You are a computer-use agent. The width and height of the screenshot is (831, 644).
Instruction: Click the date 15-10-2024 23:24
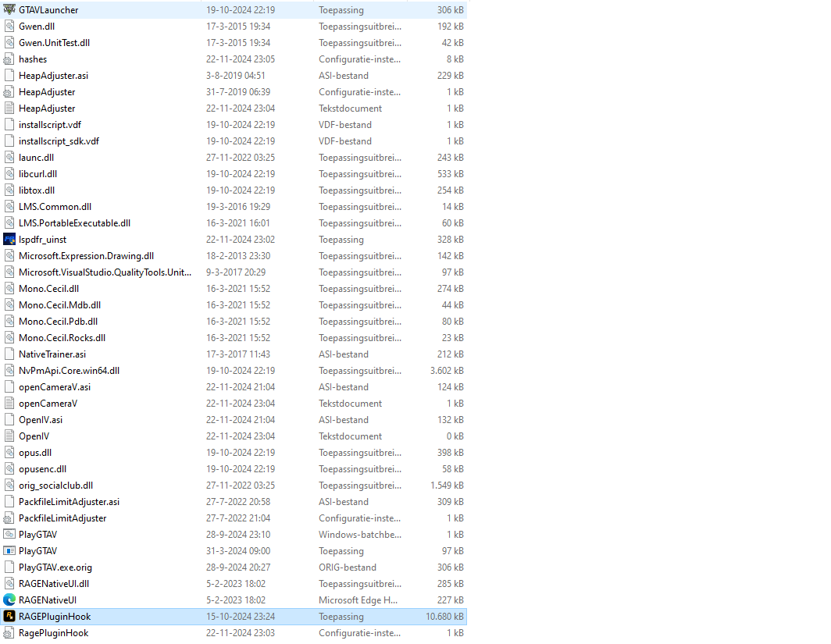tap(241, 617)
